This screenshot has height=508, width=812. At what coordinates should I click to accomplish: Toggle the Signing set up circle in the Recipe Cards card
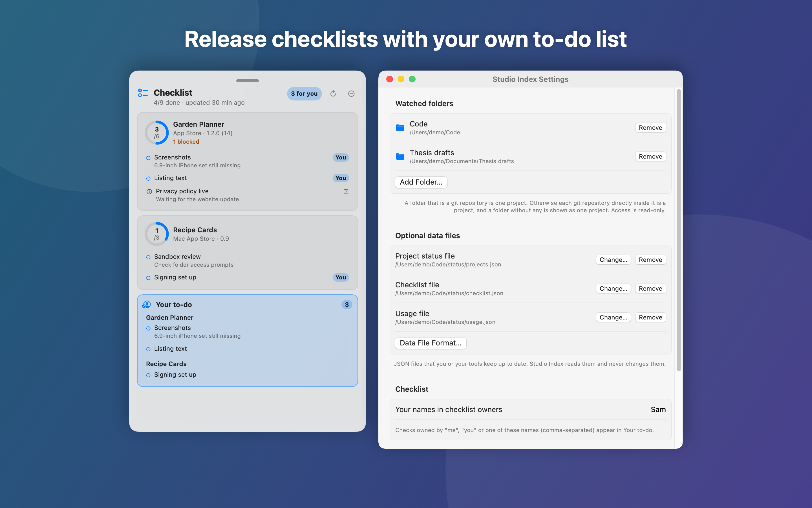tap(148, 278)
